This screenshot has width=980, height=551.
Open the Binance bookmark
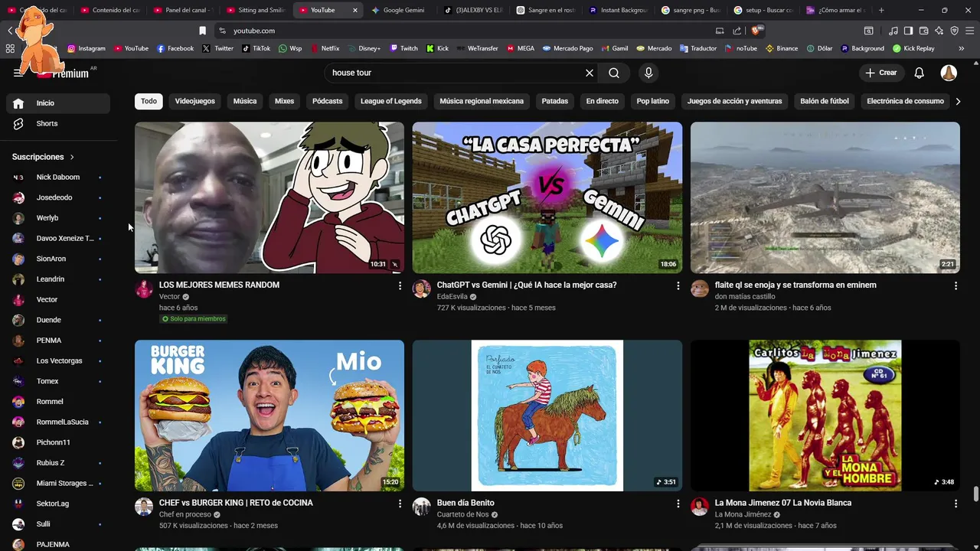coord(782,48)
